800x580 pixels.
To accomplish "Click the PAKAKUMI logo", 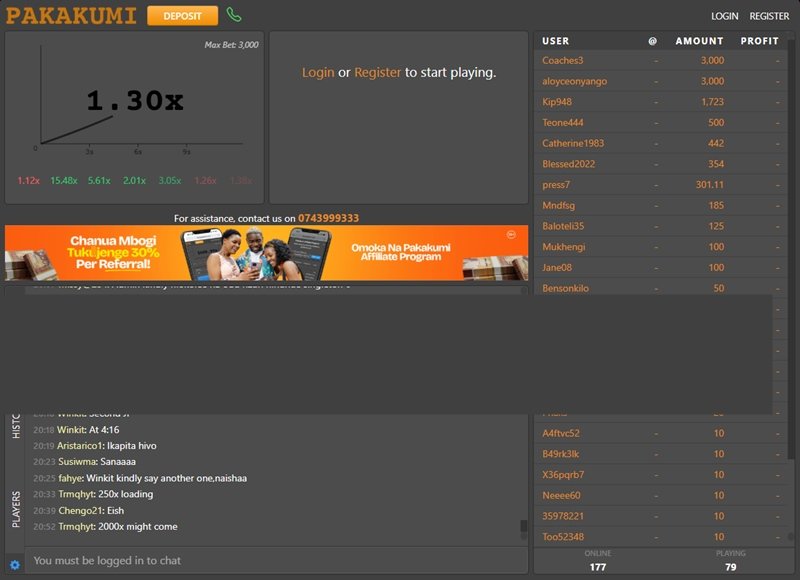I will [70, 16].
